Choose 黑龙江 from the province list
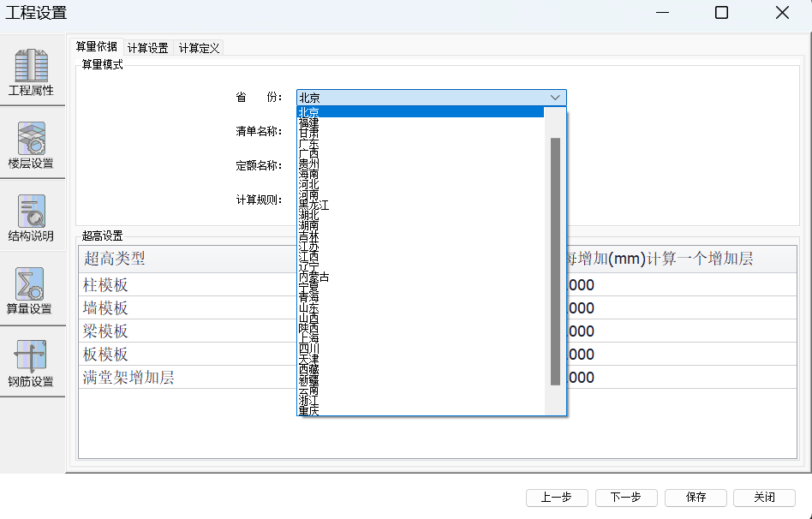The image size is (812, 519). click(x=313, y=206)
